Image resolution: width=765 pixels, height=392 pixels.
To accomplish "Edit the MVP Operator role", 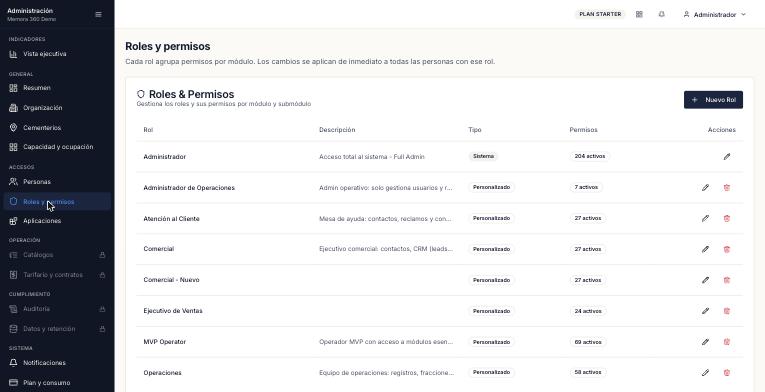I will (705, 342).
